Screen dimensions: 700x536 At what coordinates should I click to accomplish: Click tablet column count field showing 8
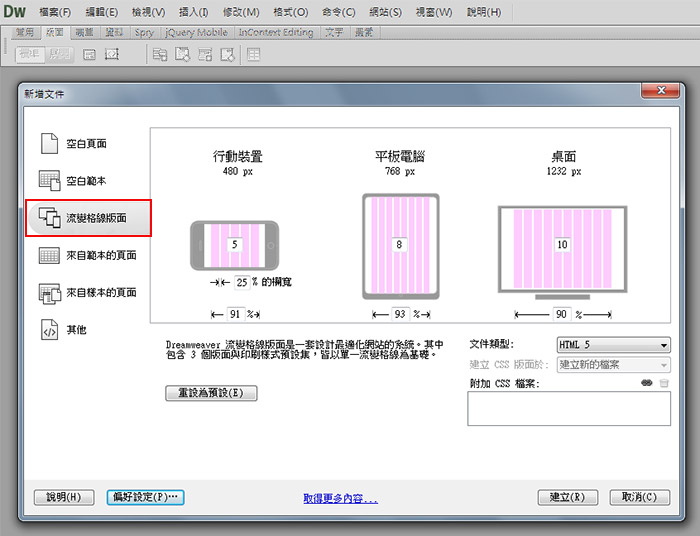click(399, 245)
